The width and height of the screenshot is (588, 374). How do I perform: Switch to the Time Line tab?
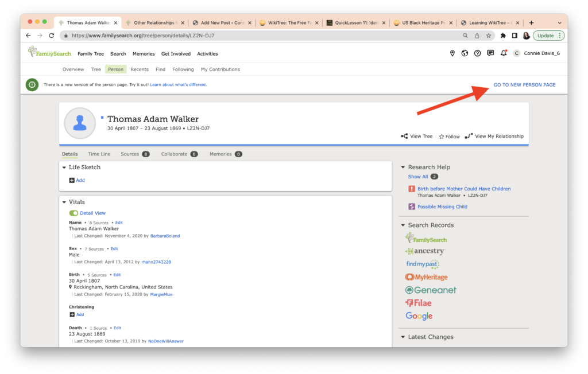point(99,154)
